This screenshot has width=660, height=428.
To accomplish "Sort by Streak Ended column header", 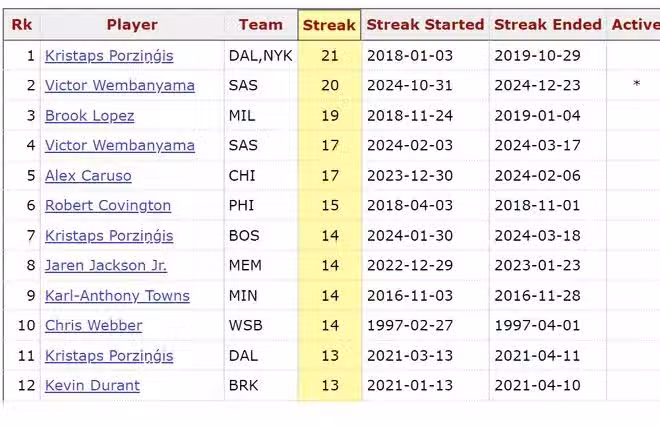I will (548, 25).
